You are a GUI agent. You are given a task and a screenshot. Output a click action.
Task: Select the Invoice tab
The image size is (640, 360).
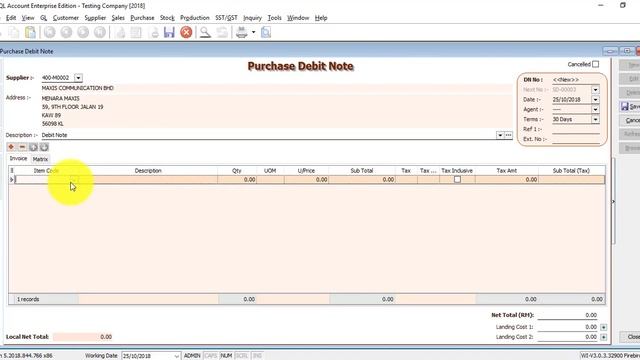coord(18,158)
